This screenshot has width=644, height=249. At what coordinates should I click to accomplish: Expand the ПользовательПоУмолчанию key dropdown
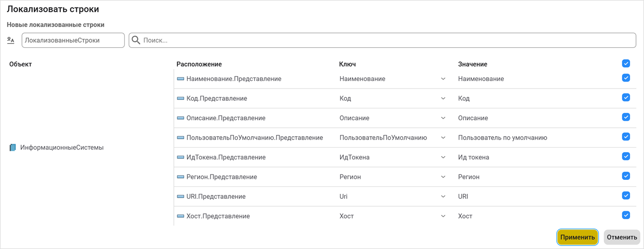click(x=443, y=138)
